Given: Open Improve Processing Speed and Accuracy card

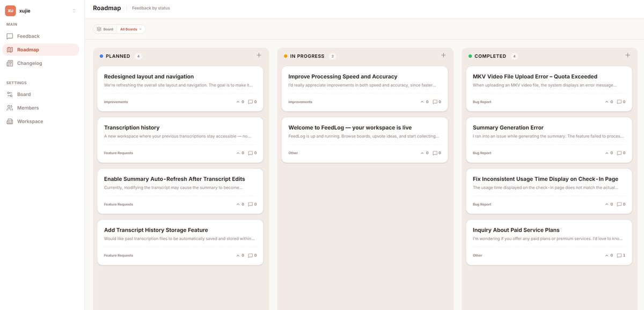Looking at the screenshot, I should (365, 88).
